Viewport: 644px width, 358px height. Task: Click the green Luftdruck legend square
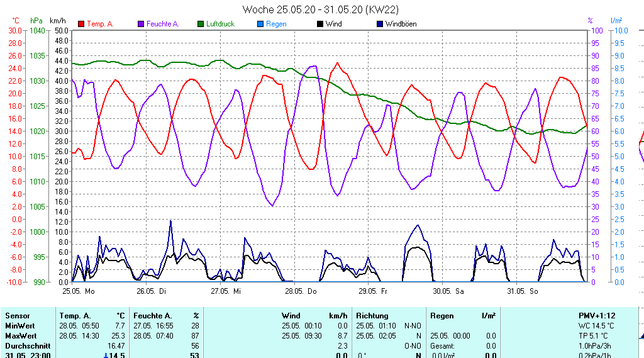201,24
